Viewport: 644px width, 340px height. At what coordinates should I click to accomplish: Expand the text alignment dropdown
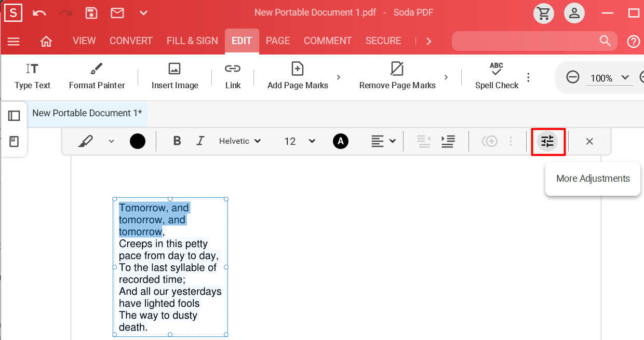[391, 141]
